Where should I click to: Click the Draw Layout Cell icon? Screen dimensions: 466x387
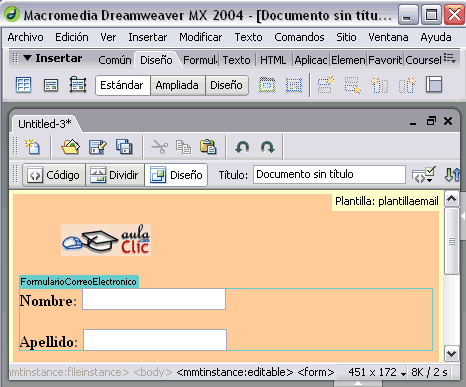click(x=294, y=85)
